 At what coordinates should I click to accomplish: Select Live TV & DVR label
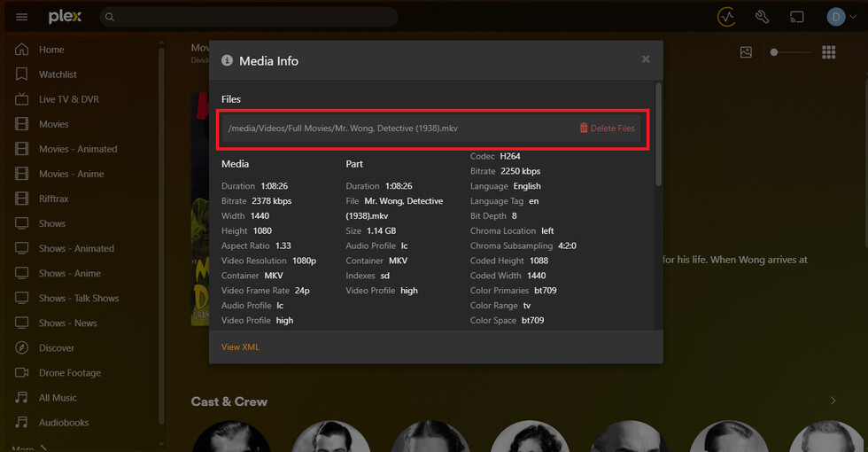[69, 99]
